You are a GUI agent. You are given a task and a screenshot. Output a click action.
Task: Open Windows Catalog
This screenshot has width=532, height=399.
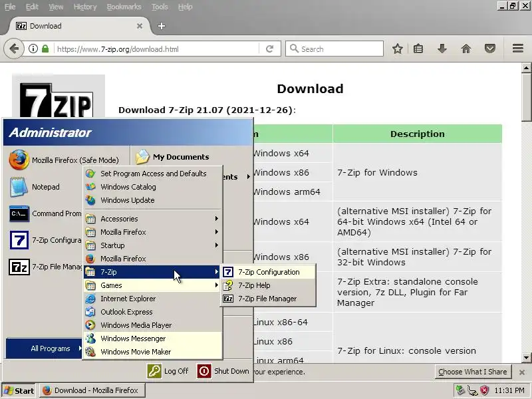[153, 187]
